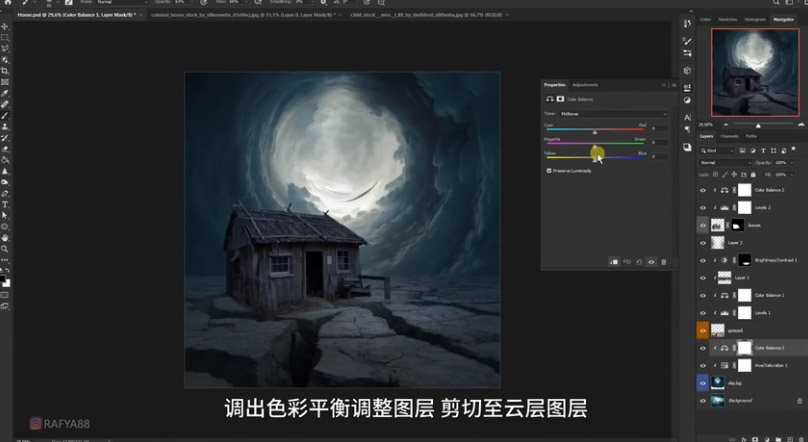Reset adjustment defaults in Properties panel

pos(639,262)
